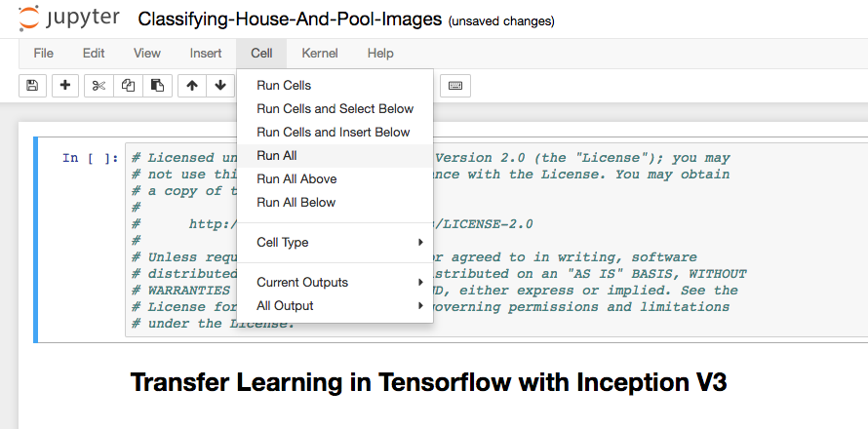Screen dimensions: 868x429
Task: Close the open Cell menu
Action: (x=261, y=54)
